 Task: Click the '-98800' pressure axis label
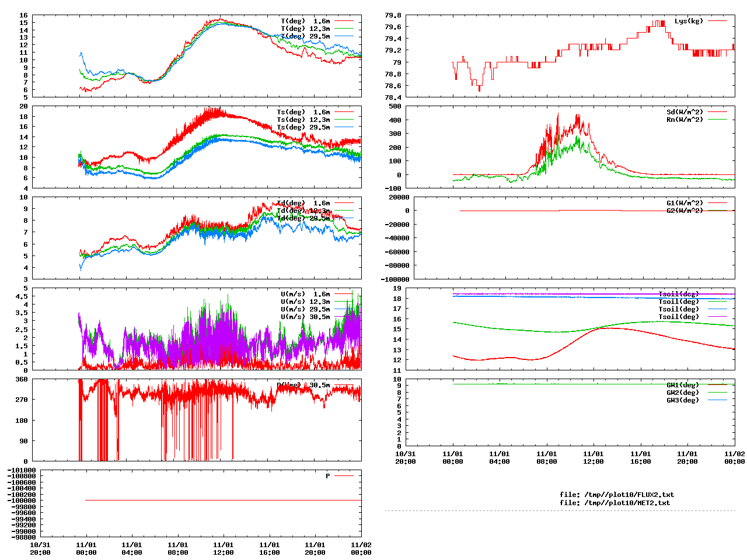click(24, 537)
